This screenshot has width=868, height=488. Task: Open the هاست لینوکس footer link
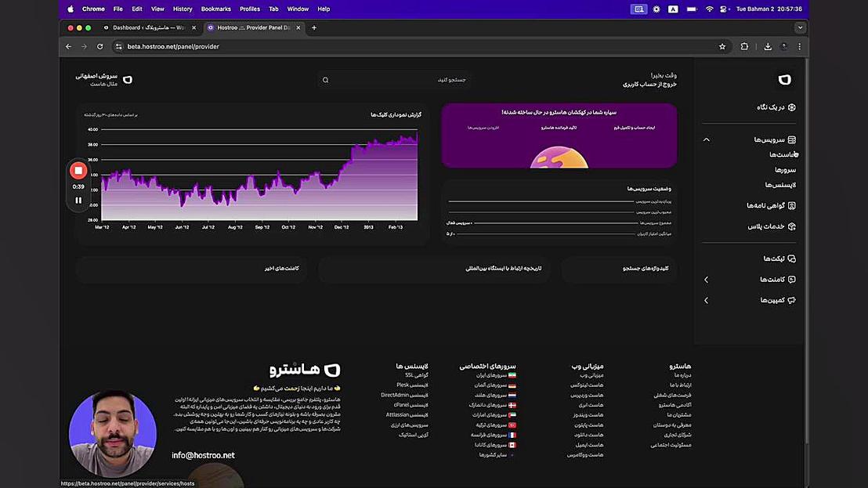point(587,385)
